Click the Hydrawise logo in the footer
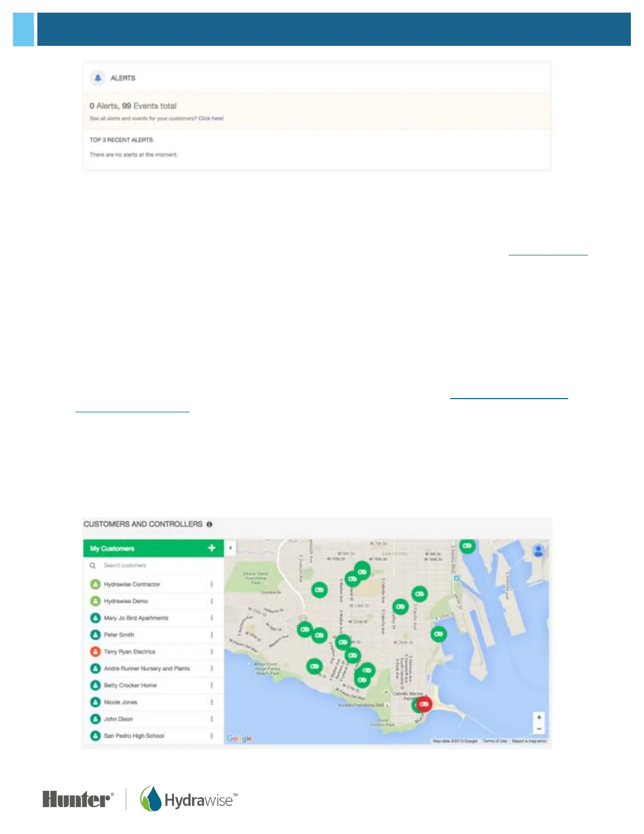Image resolution: width=644 pixels, height=834 pixels. pyautogui.click(x=189, y=799)
